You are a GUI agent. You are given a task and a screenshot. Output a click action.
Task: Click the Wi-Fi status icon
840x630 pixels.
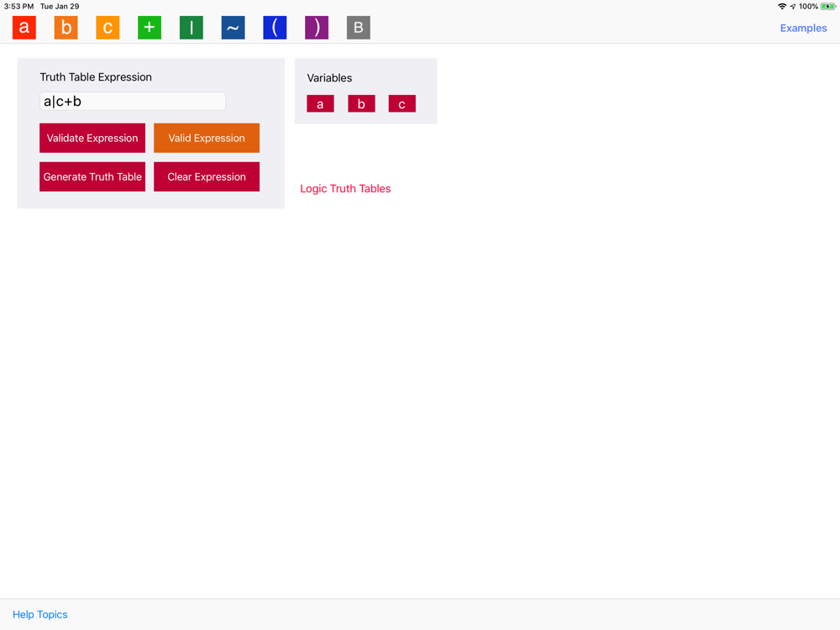(x=782, y=7)
